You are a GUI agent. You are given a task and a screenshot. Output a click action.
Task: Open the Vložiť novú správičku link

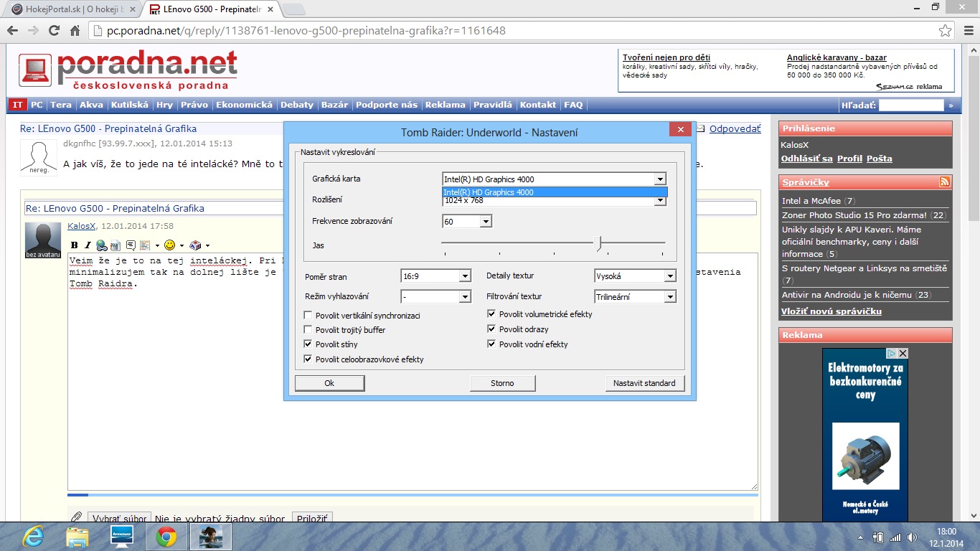[x=831, y=311]
